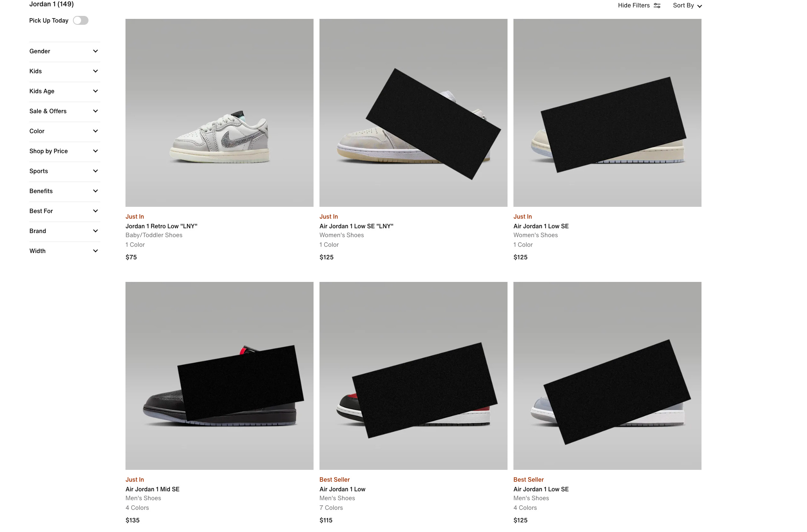
Task: Open the Sale & Offers filter
Action: 64,111
